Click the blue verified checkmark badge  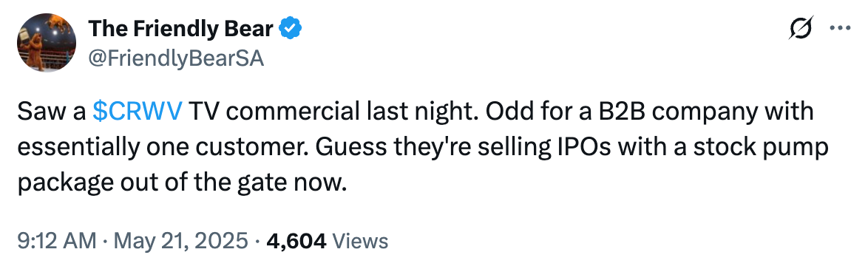pos(290,28)
